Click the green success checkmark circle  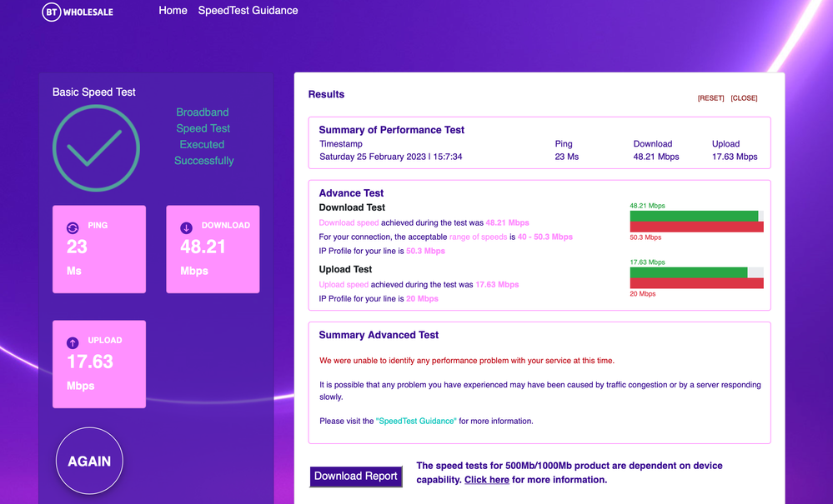(x=96, y=148)
